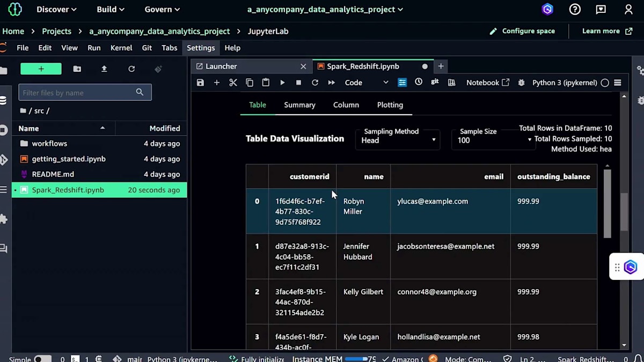Focus the Filter files by name field
Image resolution: width=644 pixels, height=362 pixels.
[x=85, y=92]
